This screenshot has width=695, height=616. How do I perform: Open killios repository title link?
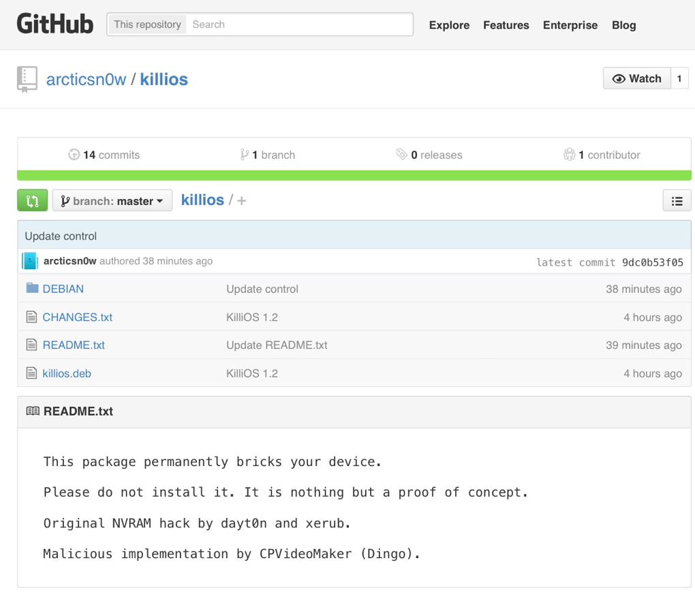click(164, 80)
